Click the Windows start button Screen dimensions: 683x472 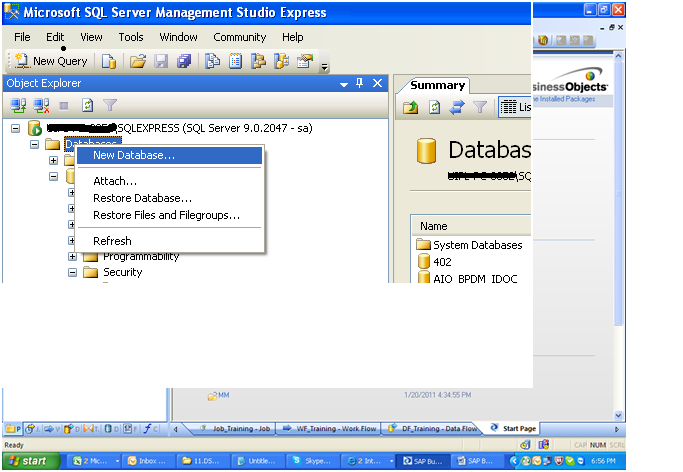click(x=30, y=461)
